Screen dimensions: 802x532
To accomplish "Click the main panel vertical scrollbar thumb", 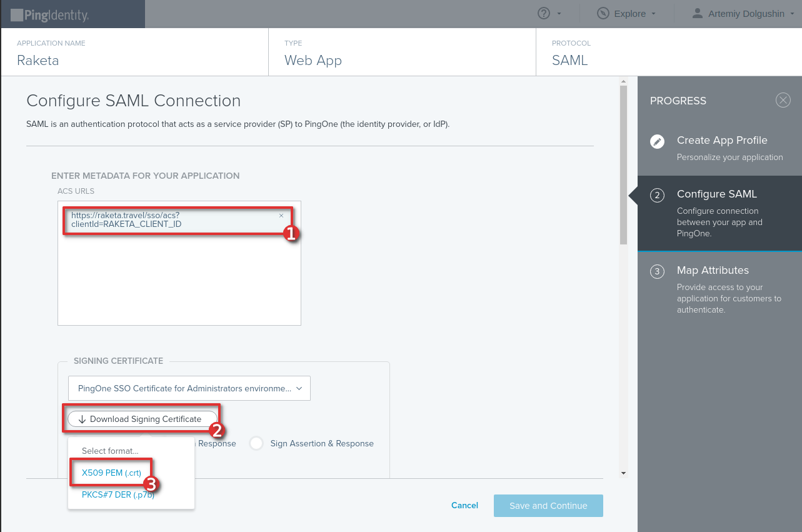I will pos(623,165).
